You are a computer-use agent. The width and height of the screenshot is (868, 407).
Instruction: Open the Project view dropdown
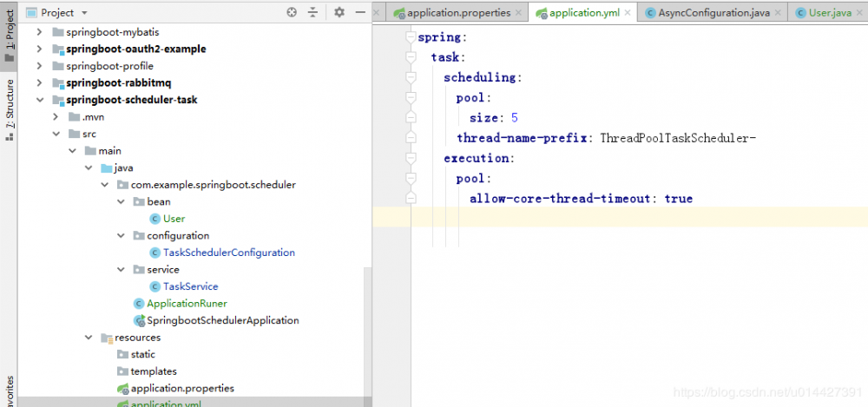pos(84,12)
